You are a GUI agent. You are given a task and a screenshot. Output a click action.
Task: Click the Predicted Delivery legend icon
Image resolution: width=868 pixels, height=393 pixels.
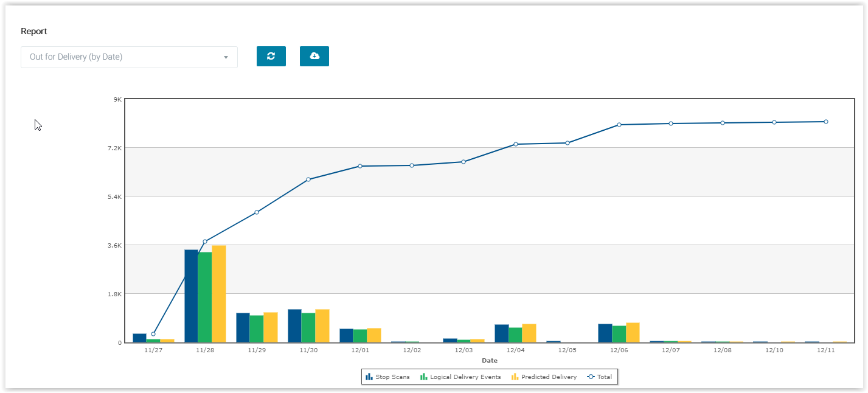515,377
